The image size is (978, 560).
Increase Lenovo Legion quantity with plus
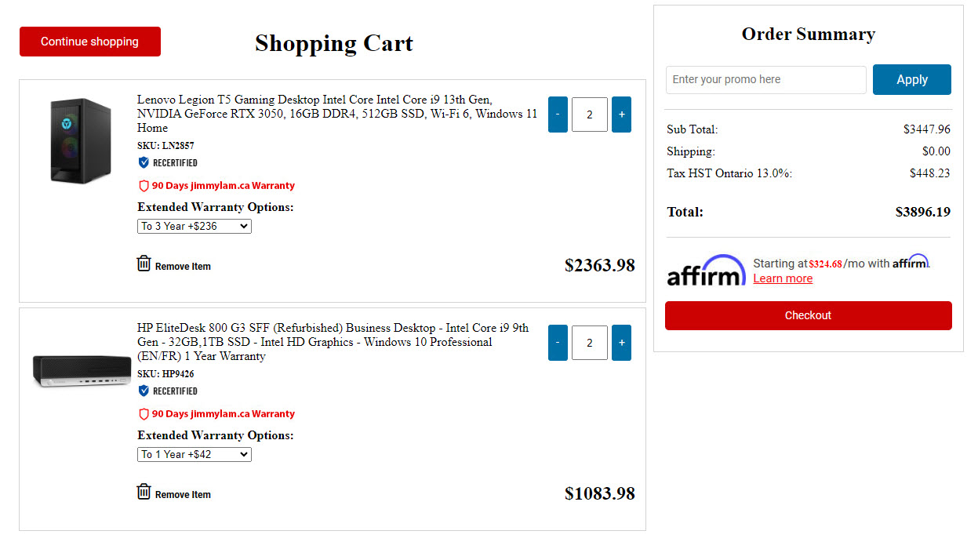coord(621,115)
